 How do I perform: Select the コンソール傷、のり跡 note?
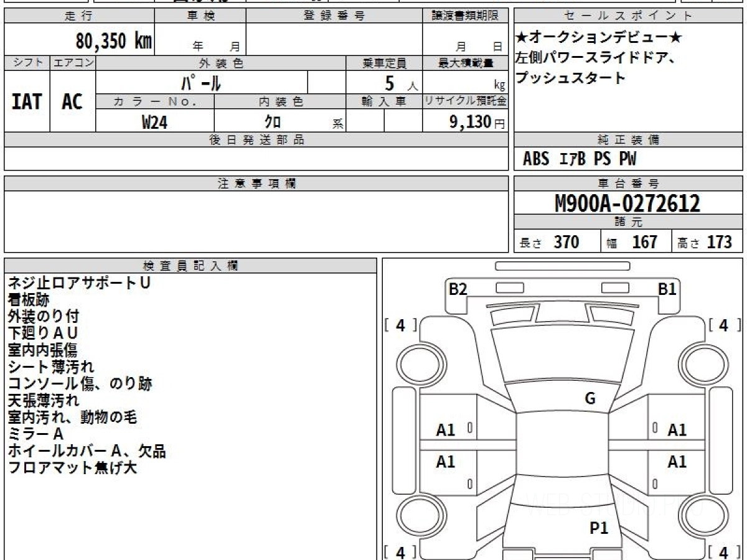[x=80, y=384]
